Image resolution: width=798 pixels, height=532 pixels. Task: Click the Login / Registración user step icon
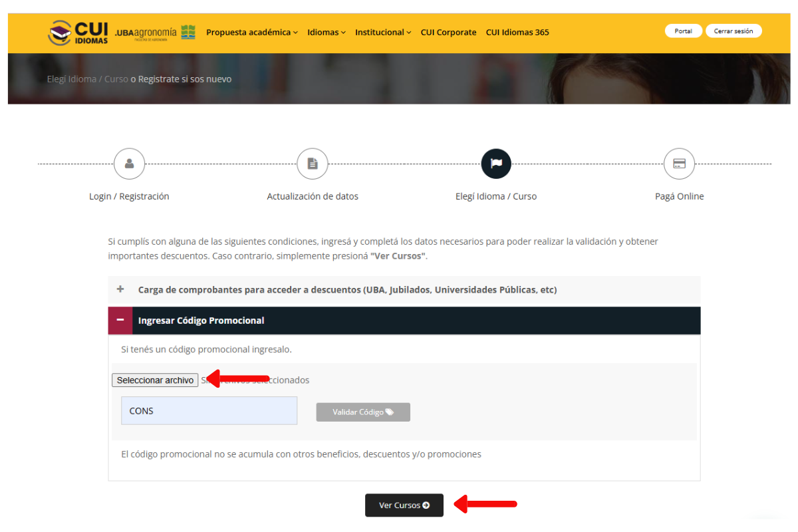[129, 164]
